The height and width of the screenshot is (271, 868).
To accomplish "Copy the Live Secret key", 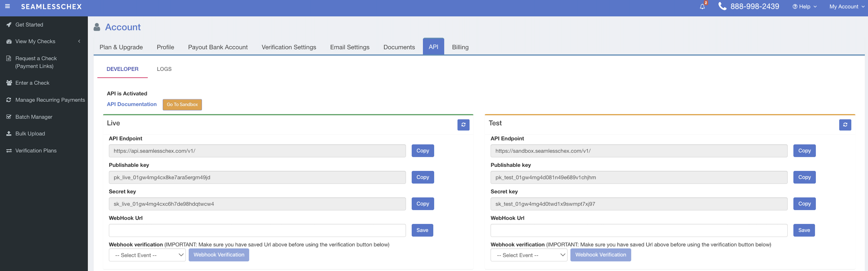I will (x=423, y=204).
